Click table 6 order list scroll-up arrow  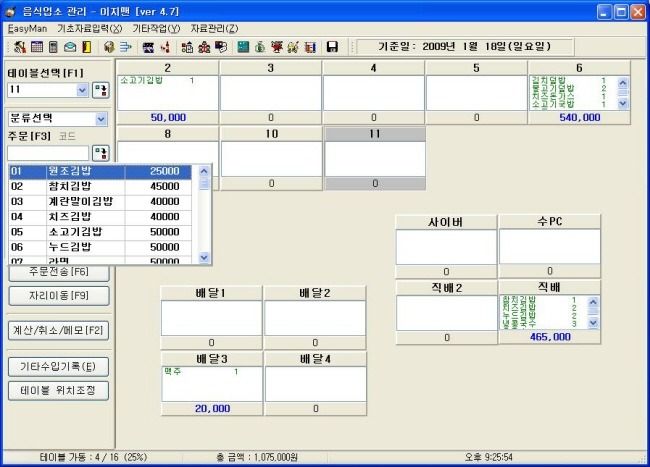point(623,82)
